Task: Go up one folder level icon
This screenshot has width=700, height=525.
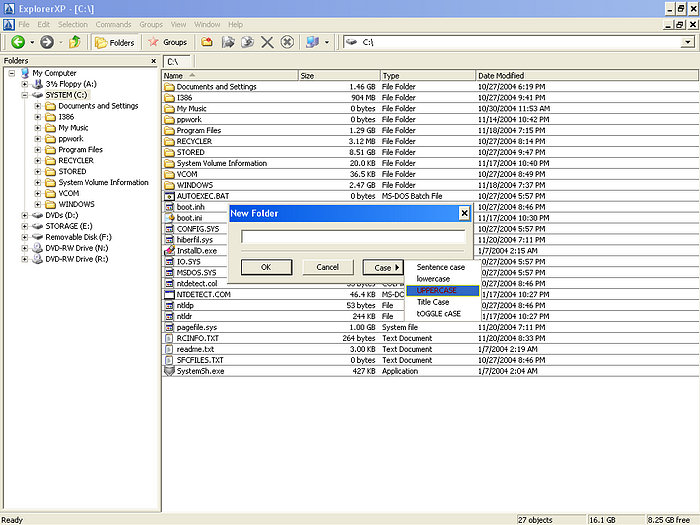Action: point(75,42)
